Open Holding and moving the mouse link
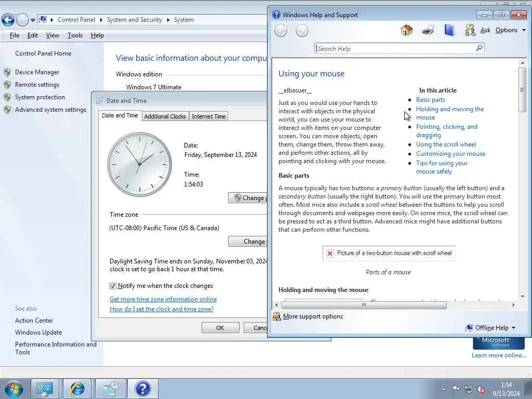The width and height of the screenshot is (532, 399). pos(450,113)
